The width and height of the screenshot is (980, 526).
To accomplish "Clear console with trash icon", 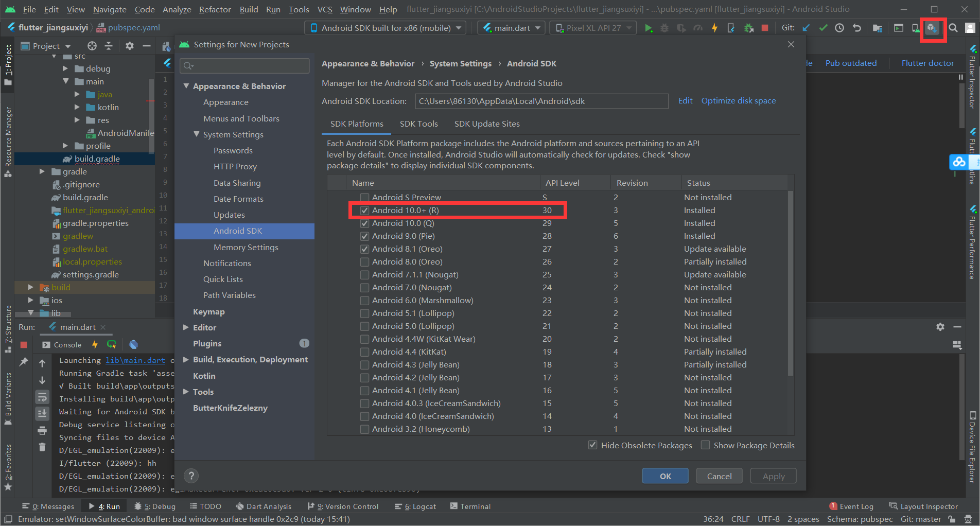I will pyautogui.click(x=42, y=447).
